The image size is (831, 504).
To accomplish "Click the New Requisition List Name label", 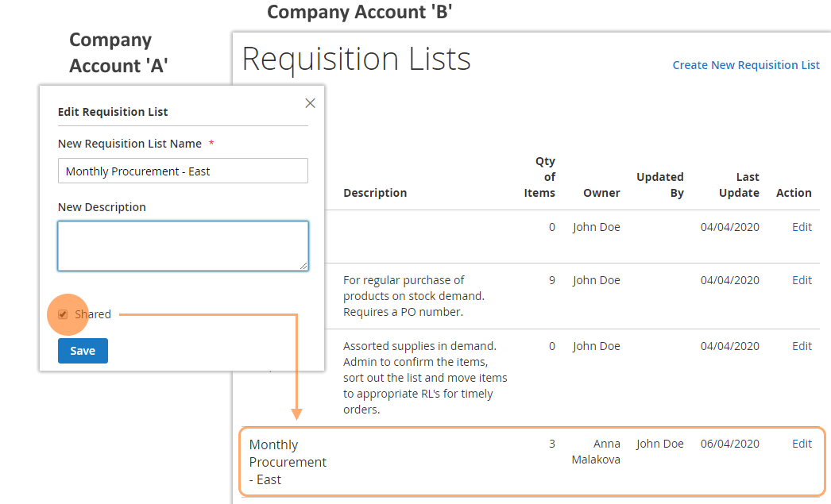I will [x=129, y=144].
